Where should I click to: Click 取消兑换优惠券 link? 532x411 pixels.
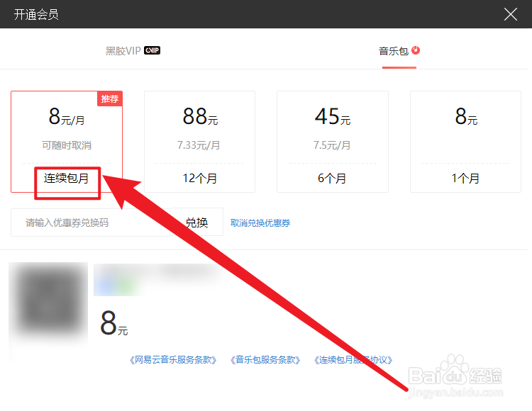260,223
